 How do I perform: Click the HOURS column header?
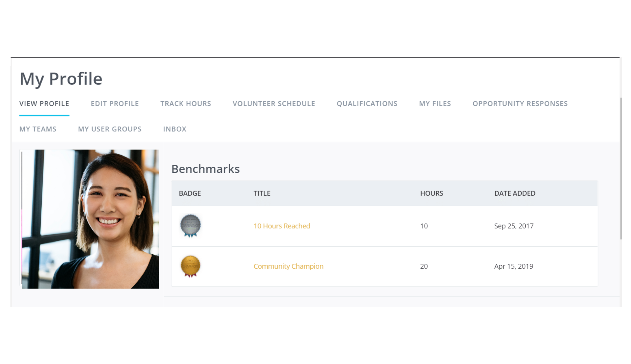pyautogui.click(x=431, y=193)
